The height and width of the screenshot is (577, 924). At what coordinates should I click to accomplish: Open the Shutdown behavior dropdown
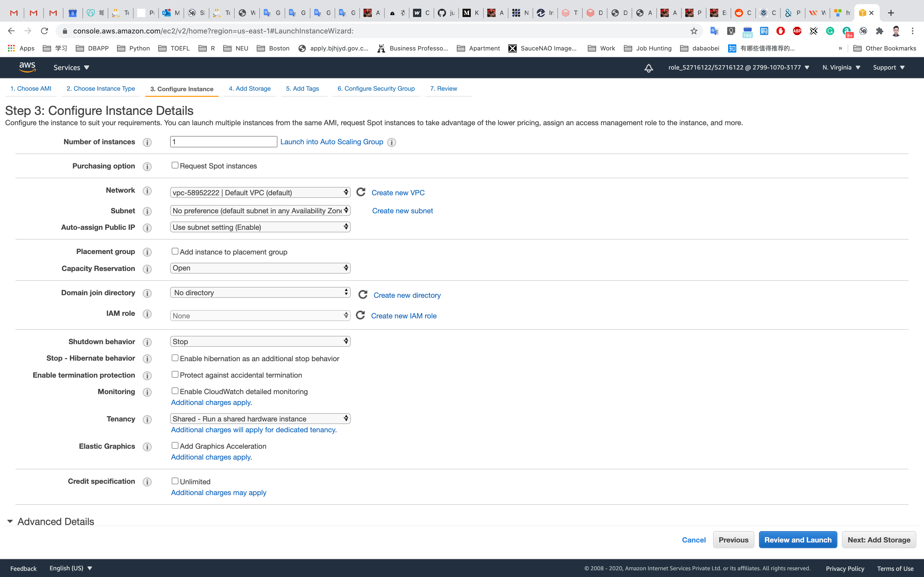click(260, 341)
